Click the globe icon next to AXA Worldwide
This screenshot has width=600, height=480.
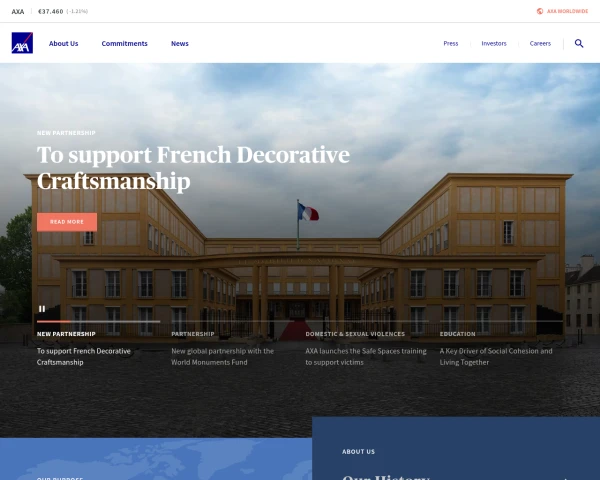pos(540,11)
